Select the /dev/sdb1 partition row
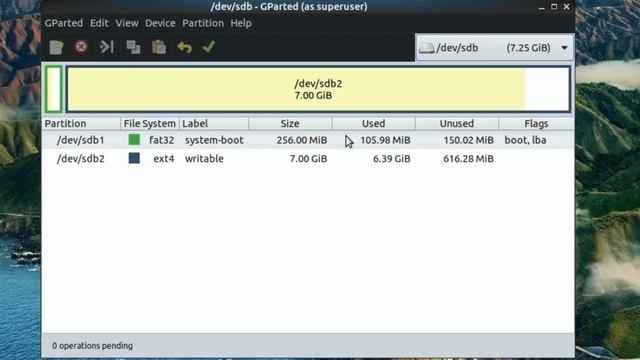Viewport: 640px width, 360px height. [x=308, y=140]
